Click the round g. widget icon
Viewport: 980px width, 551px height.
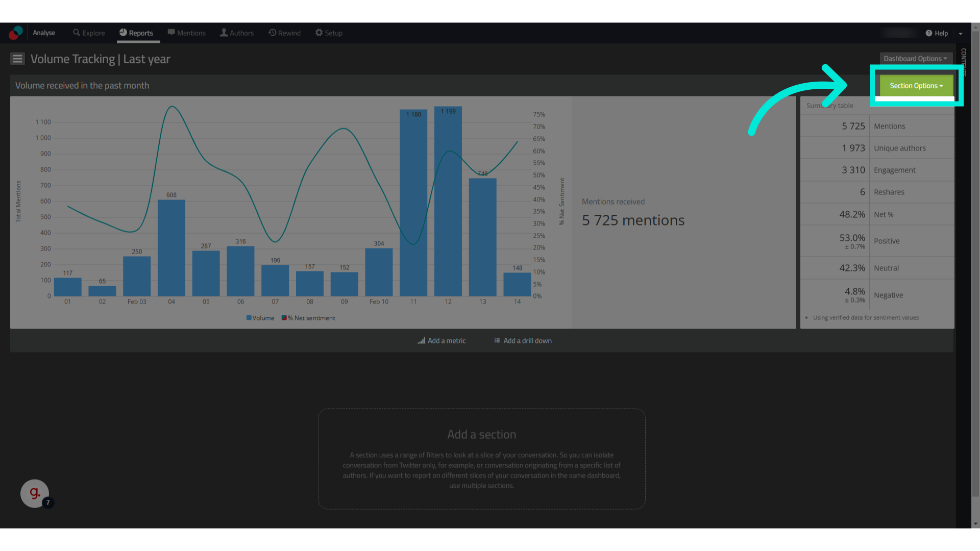coord(35,493)
